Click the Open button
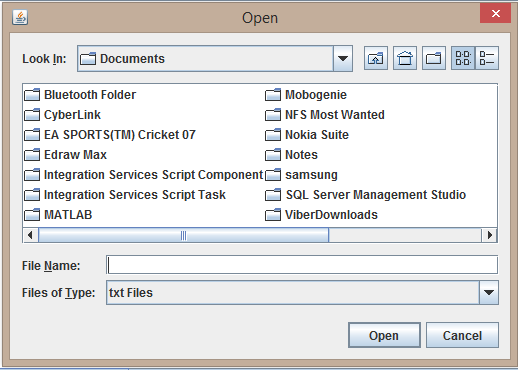 [x=384, y=335]
